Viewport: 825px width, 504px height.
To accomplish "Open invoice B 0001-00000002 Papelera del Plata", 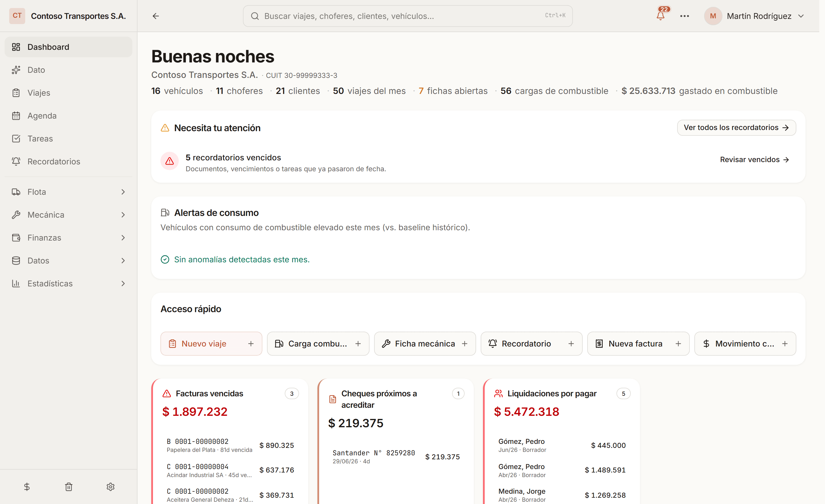I will (230, 445).
